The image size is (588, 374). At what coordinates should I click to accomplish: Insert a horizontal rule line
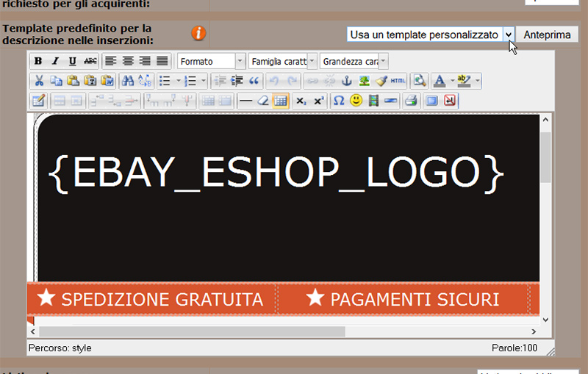[245, 101]
